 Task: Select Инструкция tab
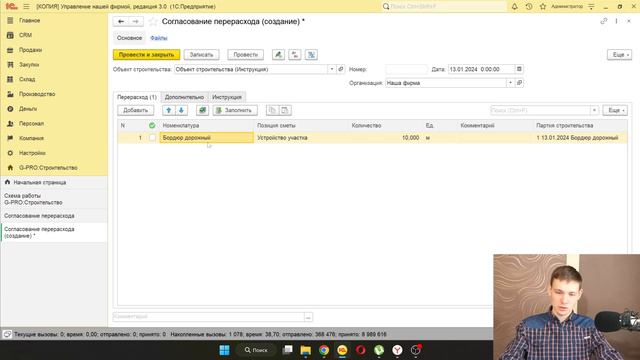tap(227, 97)
